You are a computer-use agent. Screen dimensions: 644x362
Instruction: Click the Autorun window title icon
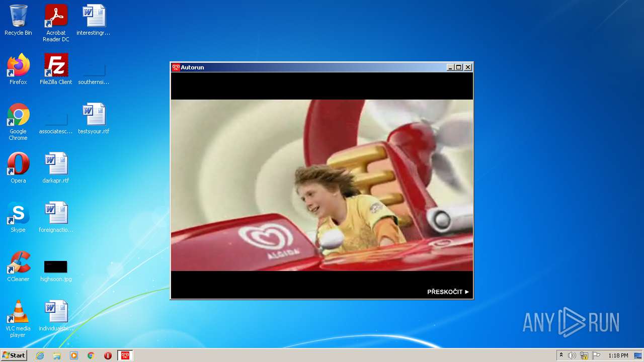click(176, 67)
